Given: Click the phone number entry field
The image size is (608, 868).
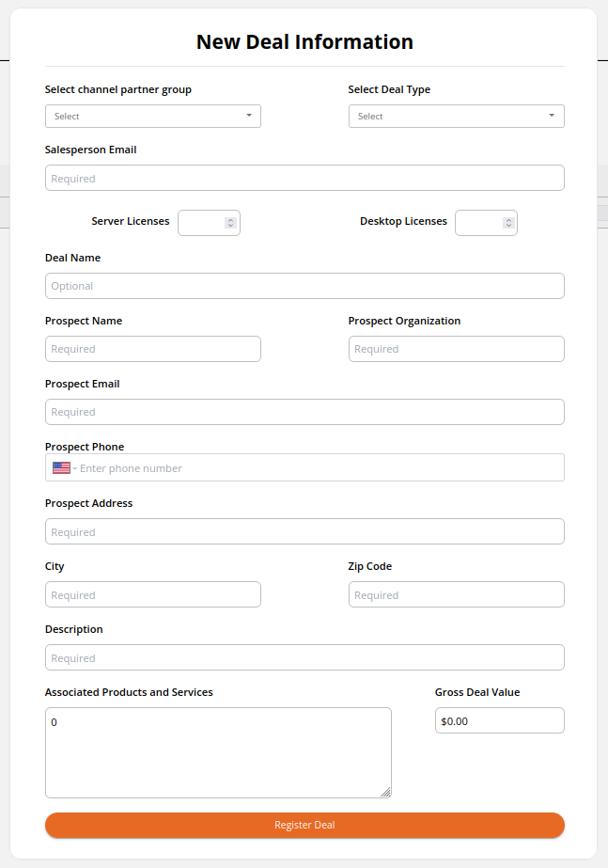Looking at the screenshot, I should coord(320,468).
